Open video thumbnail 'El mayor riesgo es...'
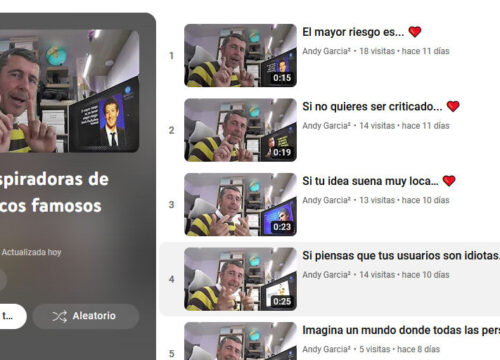This screenshot has height=360, width=500. 240,55
